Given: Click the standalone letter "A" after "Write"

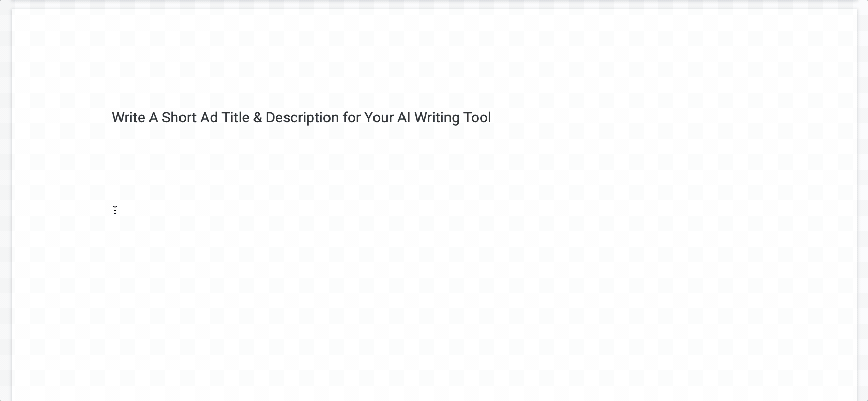Looking at the screenshot, I should (153, 118).
